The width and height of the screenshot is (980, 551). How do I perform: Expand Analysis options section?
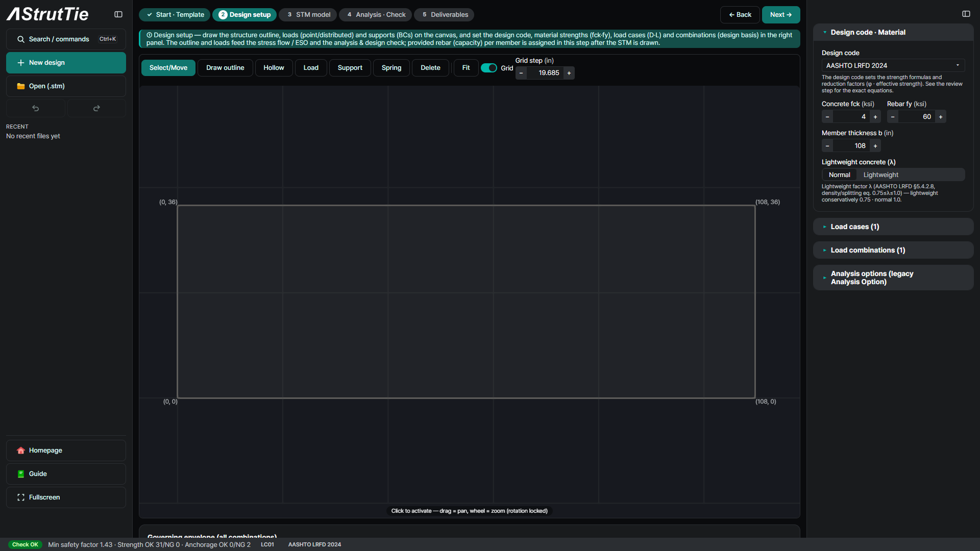[x=893, y=278]
